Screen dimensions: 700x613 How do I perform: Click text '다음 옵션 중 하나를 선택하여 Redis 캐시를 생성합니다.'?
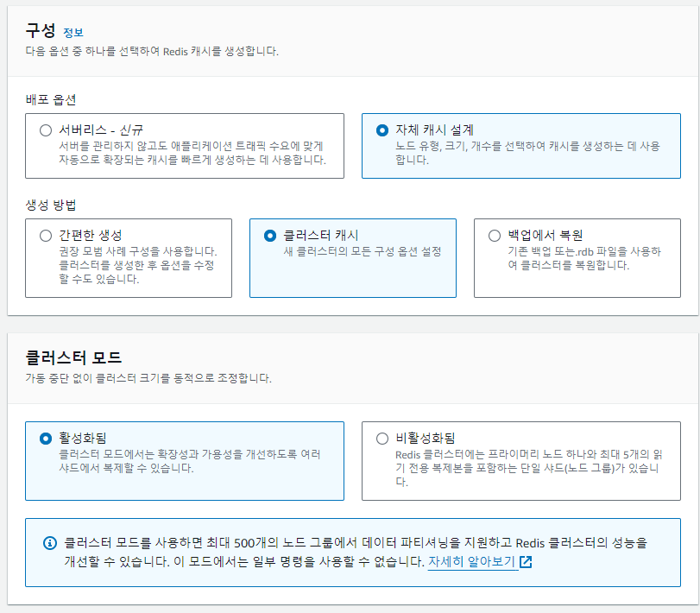coord(152,51)
